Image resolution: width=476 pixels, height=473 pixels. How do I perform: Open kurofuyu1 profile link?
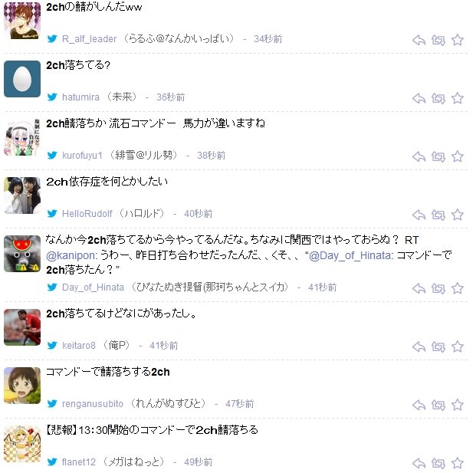82,156
